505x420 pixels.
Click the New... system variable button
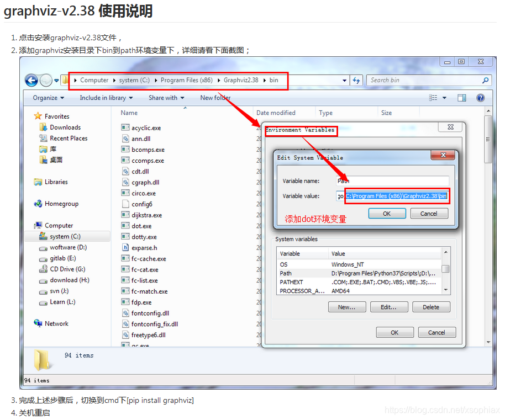coord(347,307)
